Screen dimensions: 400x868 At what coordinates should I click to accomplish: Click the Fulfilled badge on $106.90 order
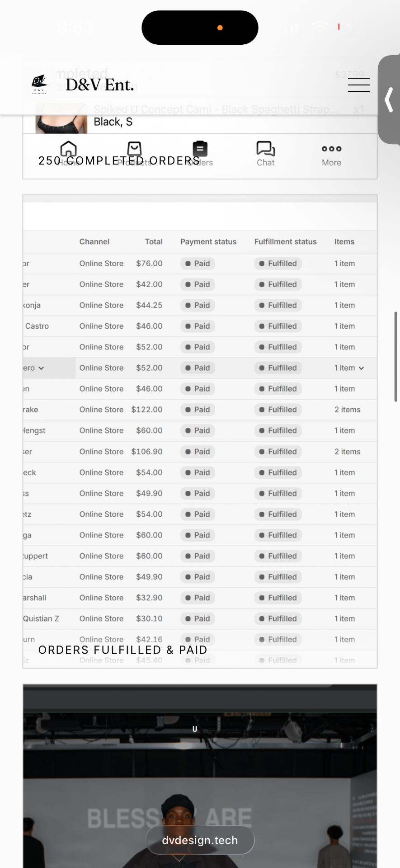[278, 452]
